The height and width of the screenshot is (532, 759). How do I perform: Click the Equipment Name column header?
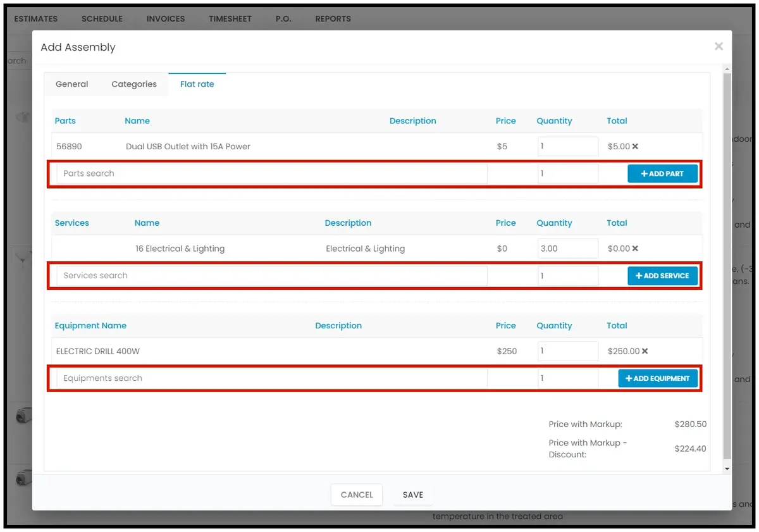click(x=90, y=326)
